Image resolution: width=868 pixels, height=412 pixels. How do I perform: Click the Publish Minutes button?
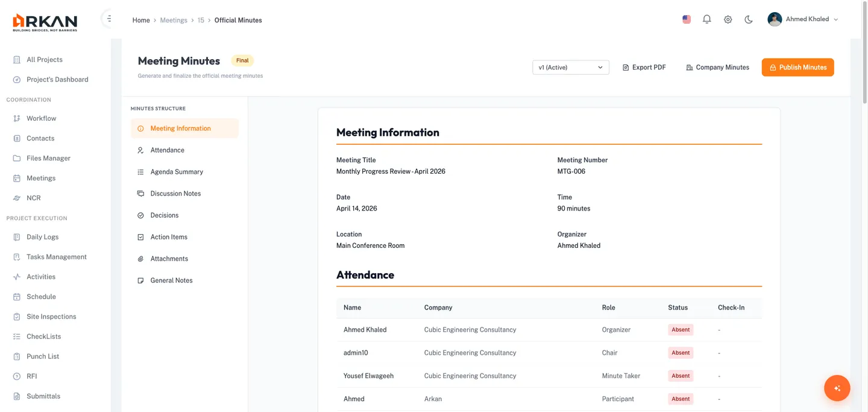(x=797, y=68)
